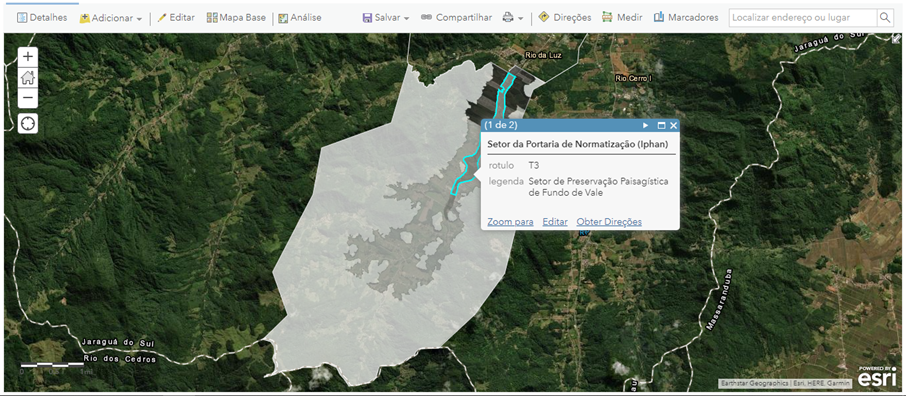This screenshot has width=906, height=396.
Task: Maximize the feature popup window
Action: pyautogui.click(x=662, y=125)
